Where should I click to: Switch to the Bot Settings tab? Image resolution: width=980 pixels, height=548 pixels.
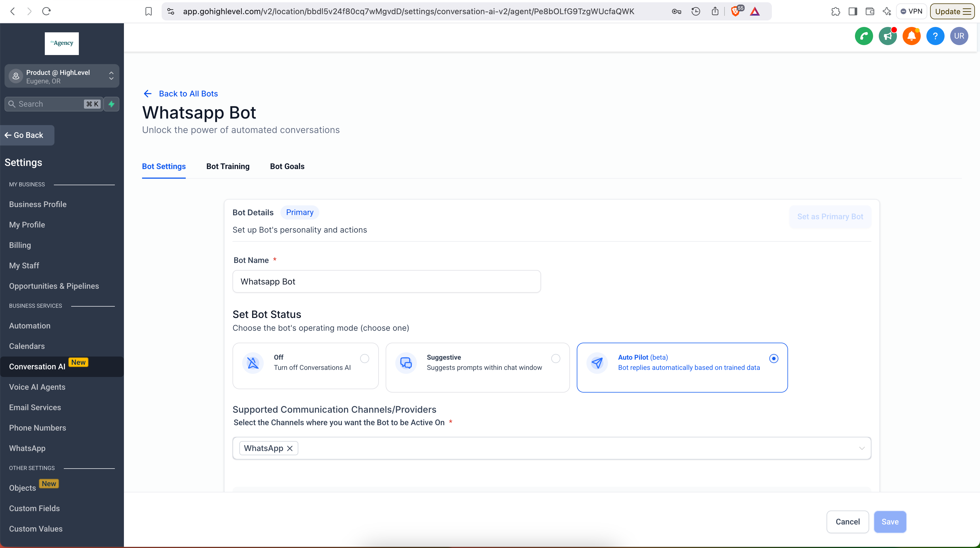coord(164,166)
